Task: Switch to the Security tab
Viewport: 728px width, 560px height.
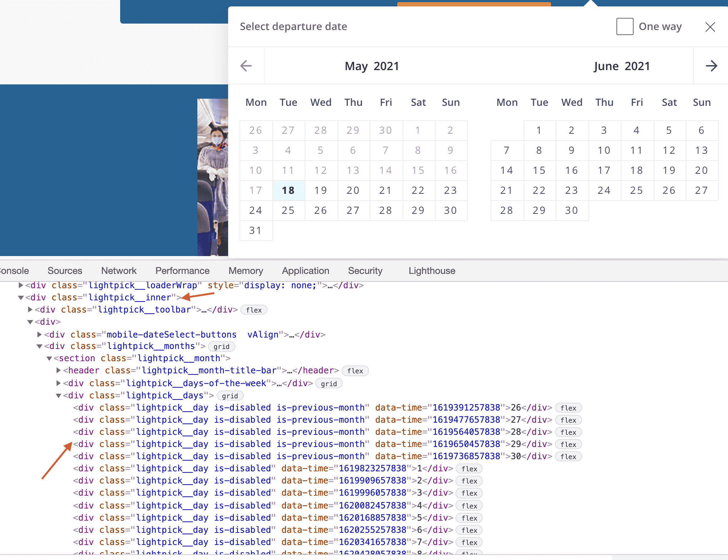Action: 365,271
